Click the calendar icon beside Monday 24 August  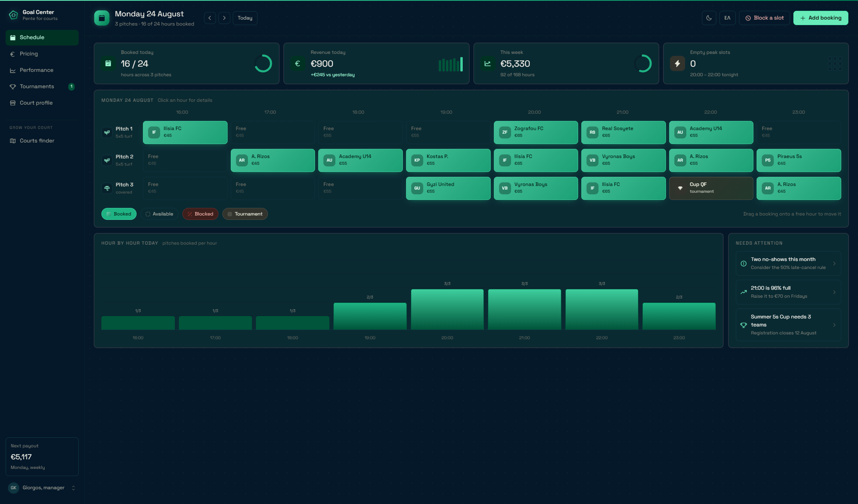click(102, 18)
